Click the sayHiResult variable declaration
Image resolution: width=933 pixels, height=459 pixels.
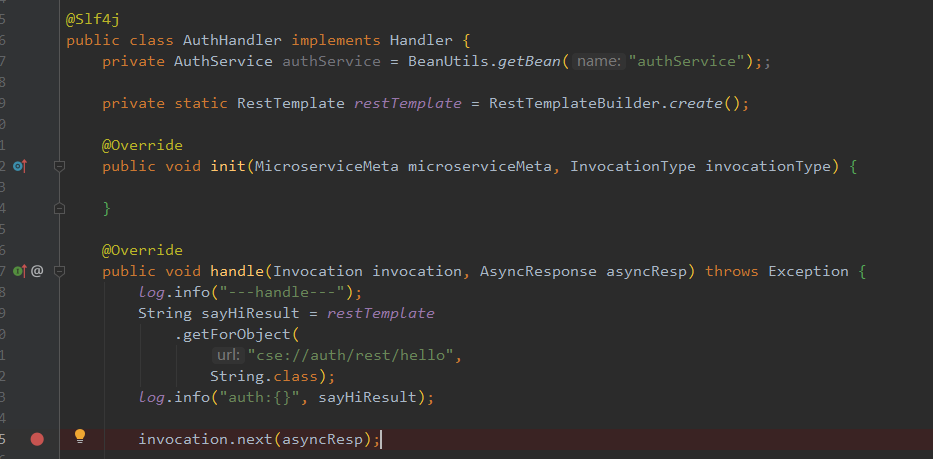(x=250, y=313)
